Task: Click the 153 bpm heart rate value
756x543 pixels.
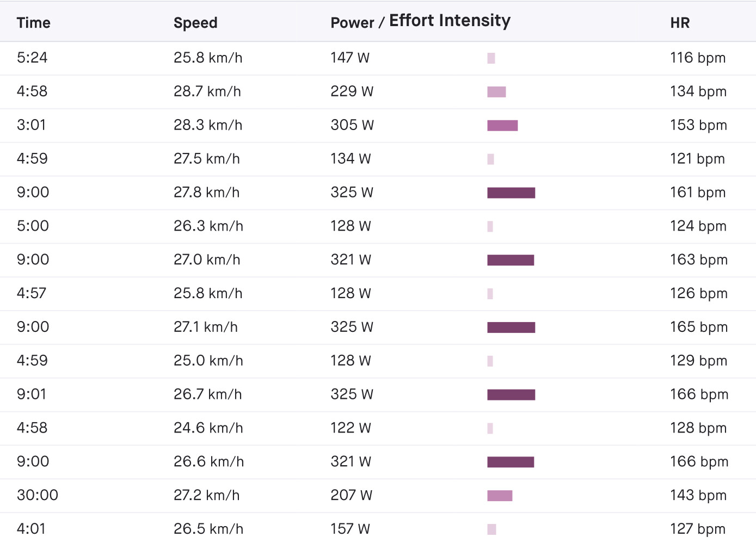Action: 698,125
